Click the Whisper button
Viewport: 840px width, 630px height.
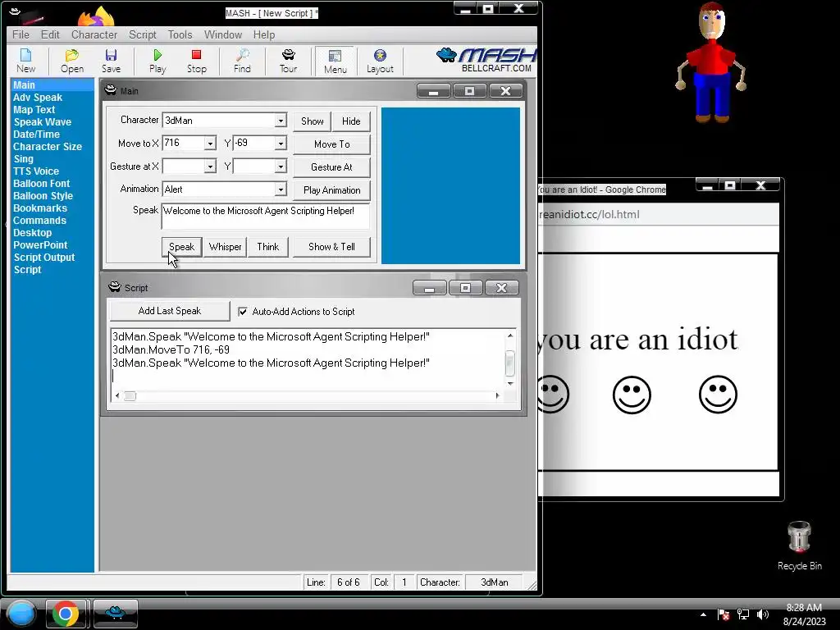[225, 247]
